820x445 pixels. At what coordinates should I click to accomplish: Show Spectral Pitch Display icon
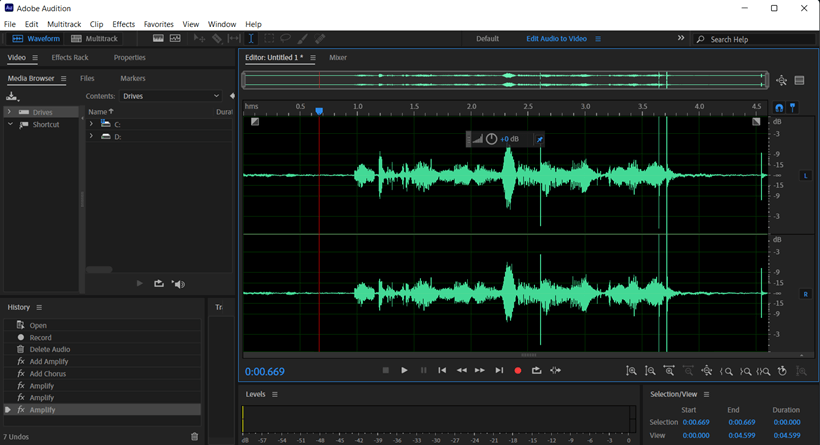tap(175, 39)
